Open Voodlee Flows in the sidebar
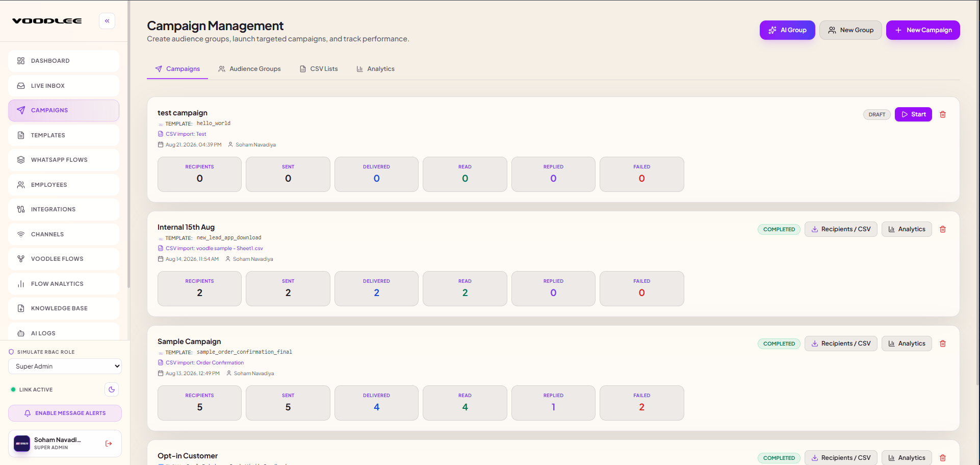This screenshot has height=465, width=980. pos(64,259)
